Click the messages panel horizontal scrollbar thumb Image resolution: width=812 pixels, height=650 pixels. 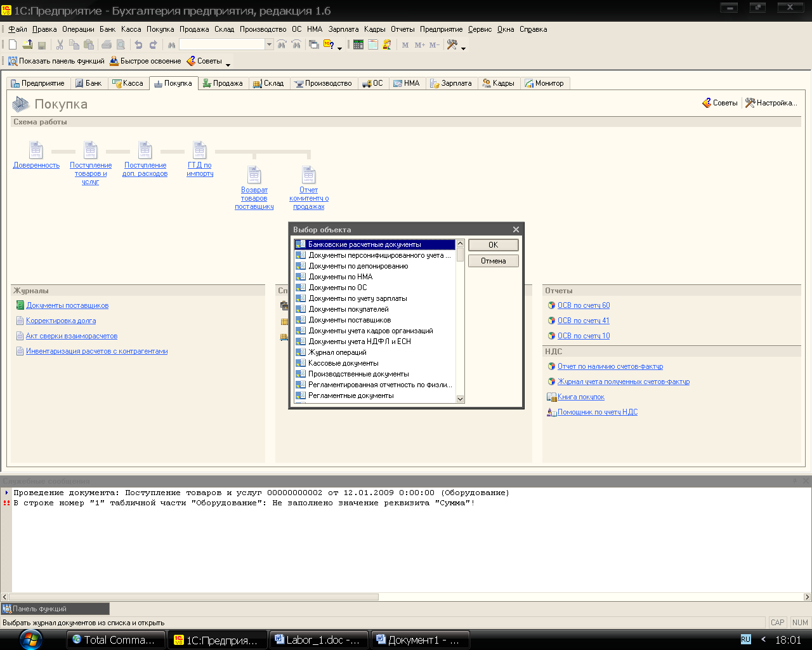(x=193, y=597)
